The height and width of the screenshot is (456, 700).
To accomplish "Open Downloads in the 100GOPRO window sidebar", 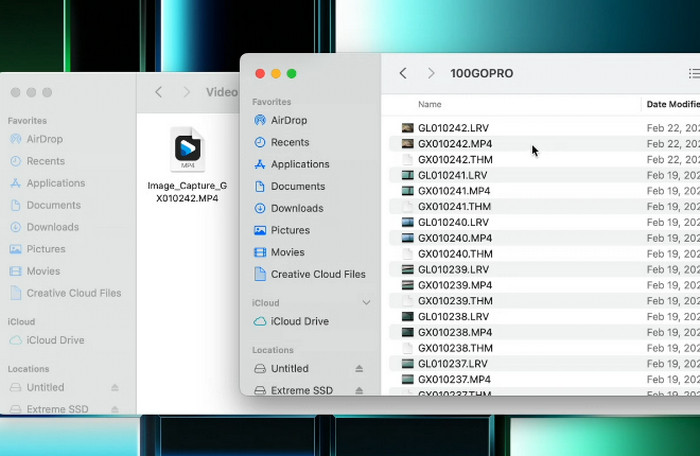I will [x=288, y=208].
